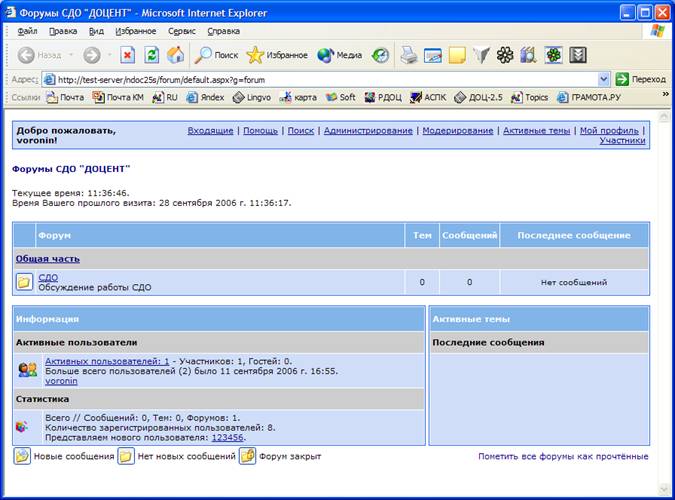Open the Search (Поиск) toolbar button
This screenshot has height=500, width=675.
216,55
